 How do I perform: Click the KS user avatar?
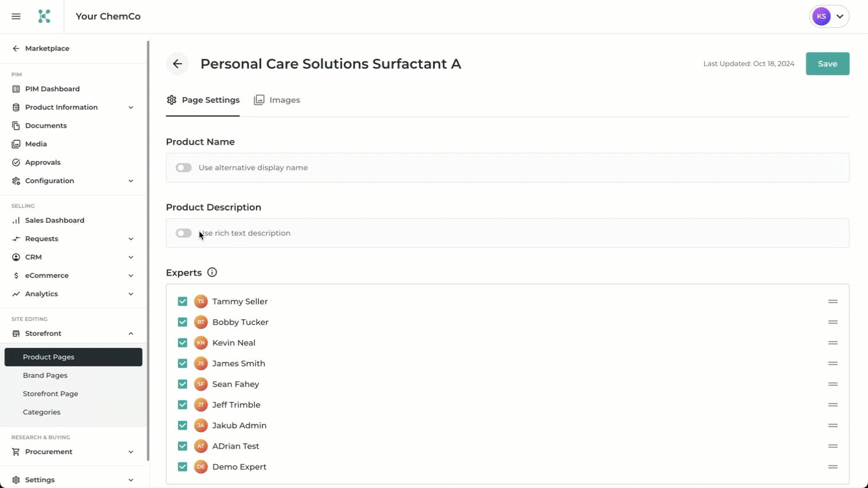pyautogui.click(x=821, y=17)
